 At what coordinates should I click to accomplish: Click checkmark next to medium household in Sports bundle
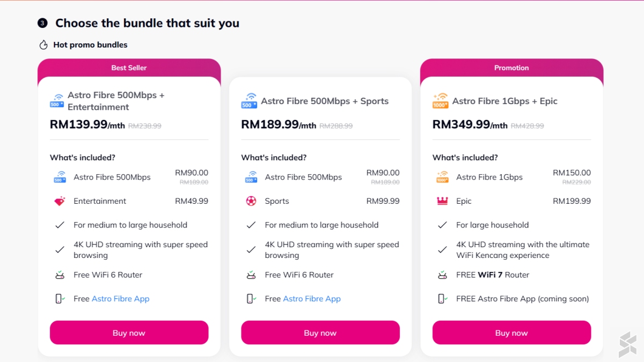(251, 225)
